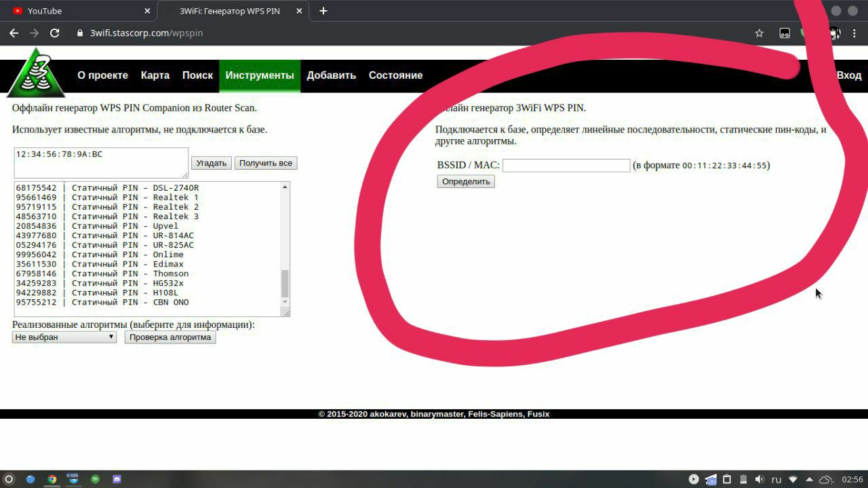Open the Telegram icon with 9999 badge

click(73, 478)
